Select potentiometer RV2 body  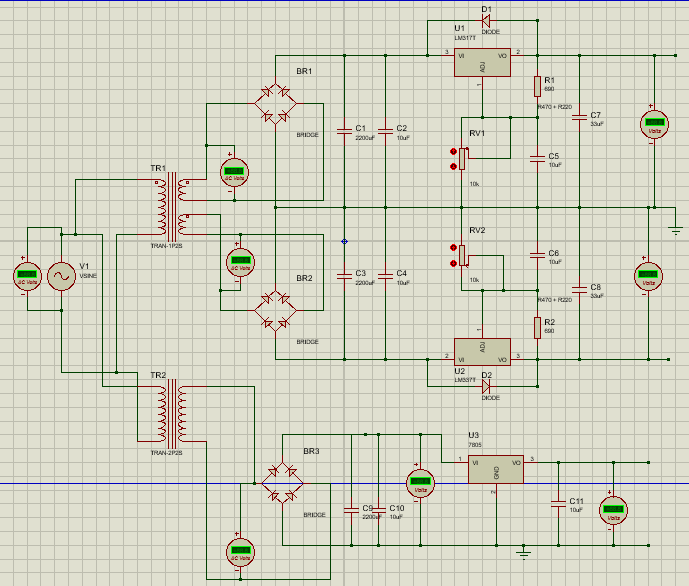pyautogui.click(x=462, y=255)
